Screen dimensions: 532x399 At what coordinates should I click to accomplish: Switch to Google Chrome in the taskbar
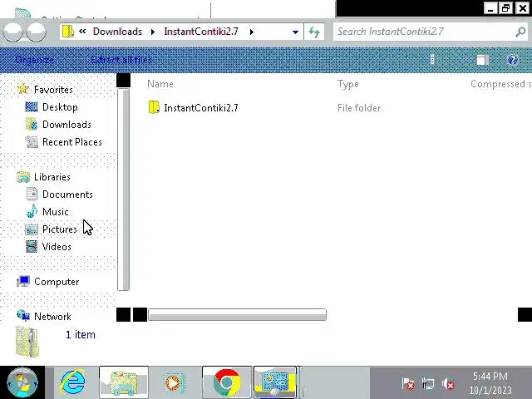coord(227,382)
